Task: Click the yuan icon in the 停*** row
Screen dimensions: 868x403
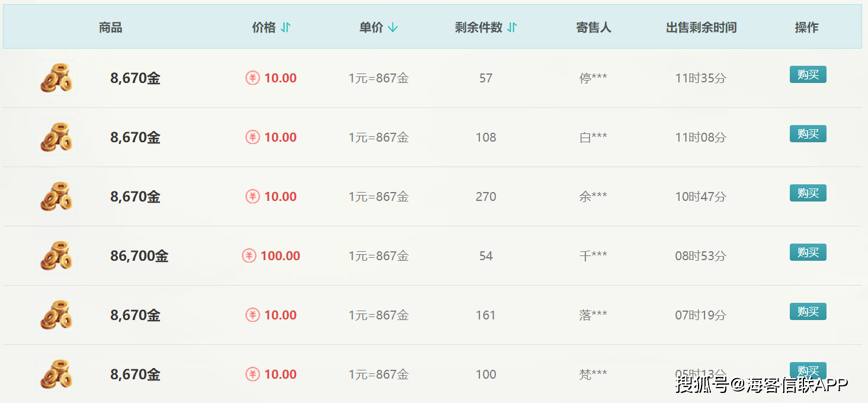Action: 253,78
